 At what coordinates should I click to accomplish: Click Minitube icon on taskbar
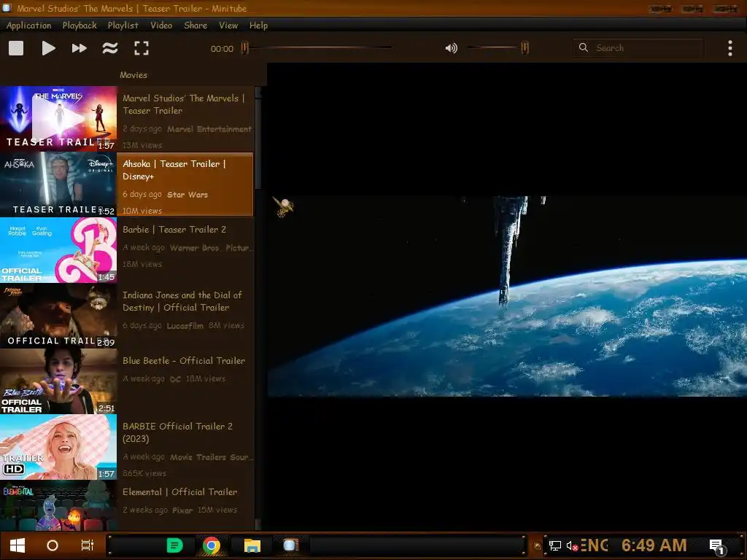pyautogui.click(x=290, y=545)
